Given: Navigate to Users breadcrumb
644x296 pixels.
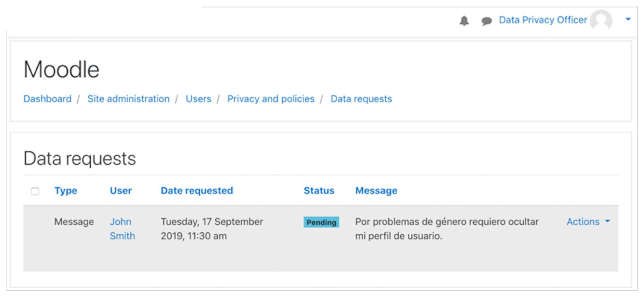Looking at the screenshot, I should pyautogui.click(x=198, y=99).
